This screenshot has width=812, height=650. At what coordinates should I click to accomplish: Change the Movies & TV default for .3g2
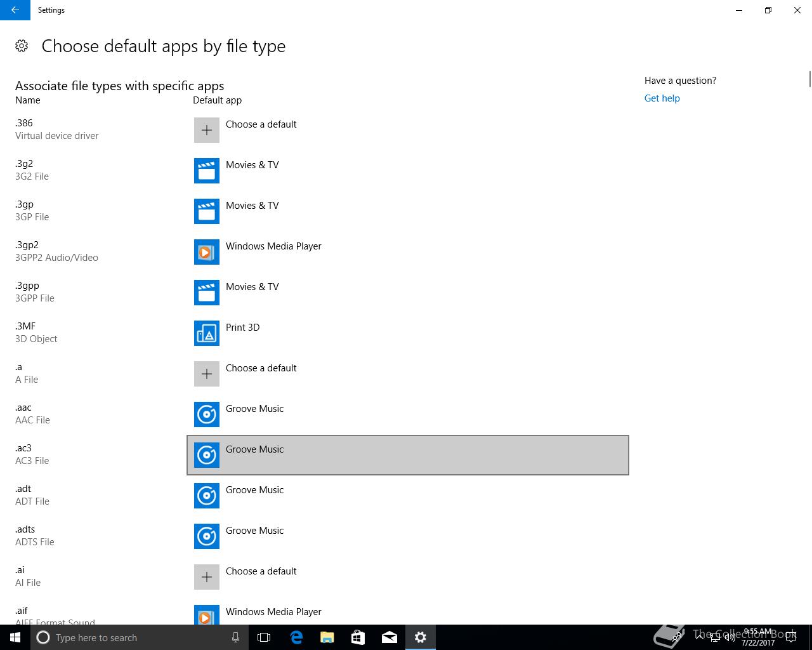[408, 171]
